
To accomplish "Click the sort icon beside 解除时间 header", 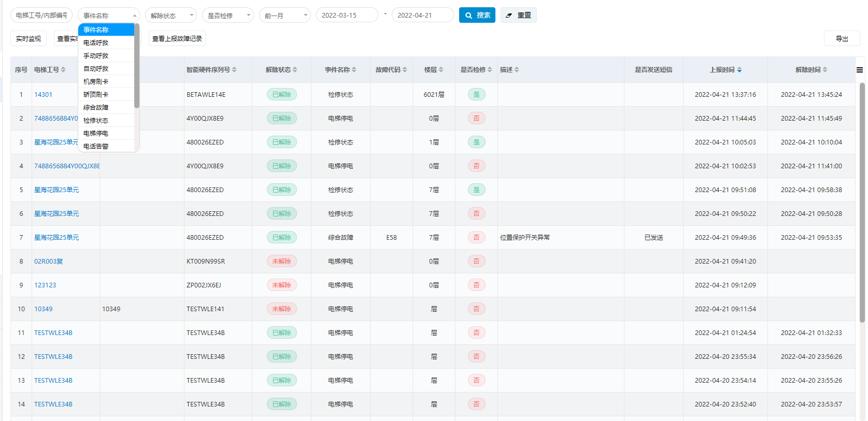I will click(x=825, y=70).
